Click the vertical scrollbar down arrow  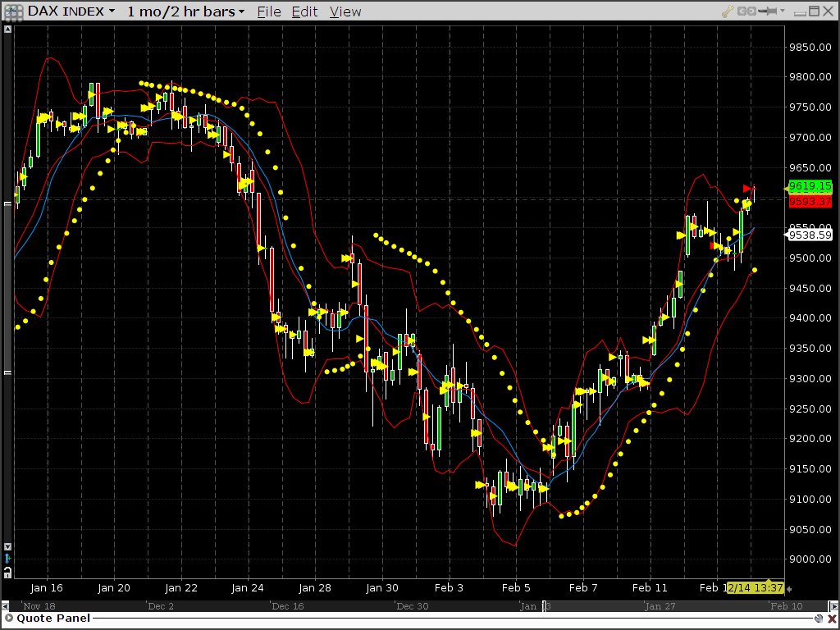pyautogui.click(x=7, y=546)
